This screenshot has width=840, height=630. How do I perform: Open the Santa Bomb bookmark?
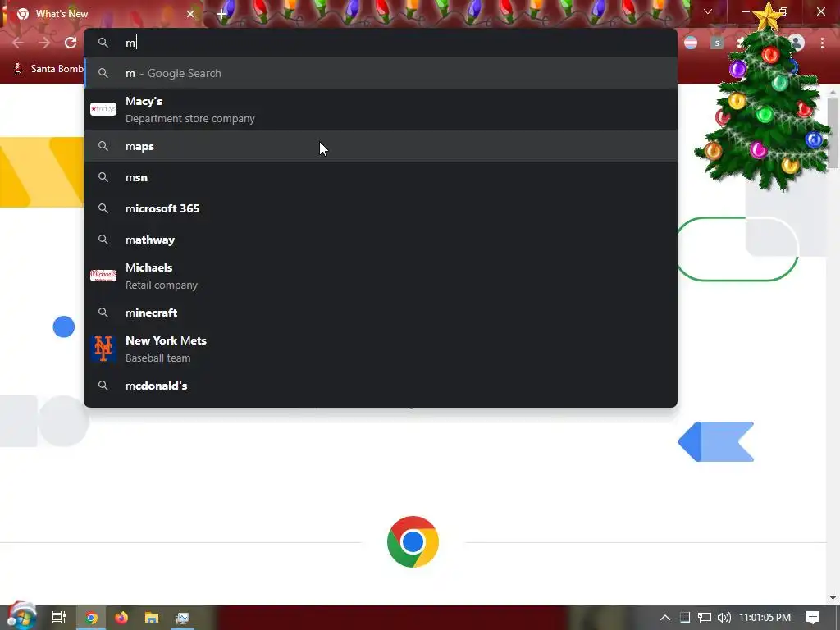[49, 69]
